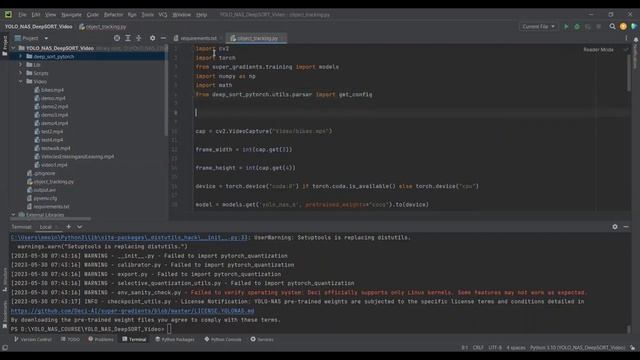
Task: Select object_tracking.py in the project tree
Action: point(50,182)
